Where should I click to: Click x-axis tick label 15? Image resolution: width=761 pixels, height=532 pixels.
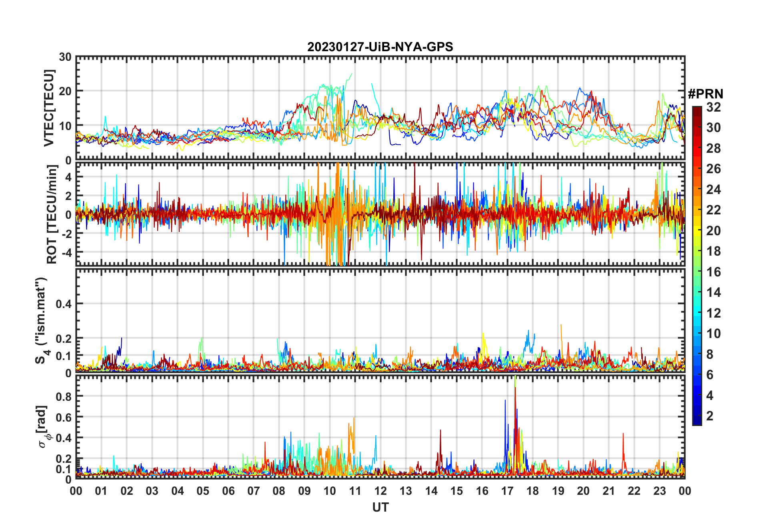coord(457,491)
